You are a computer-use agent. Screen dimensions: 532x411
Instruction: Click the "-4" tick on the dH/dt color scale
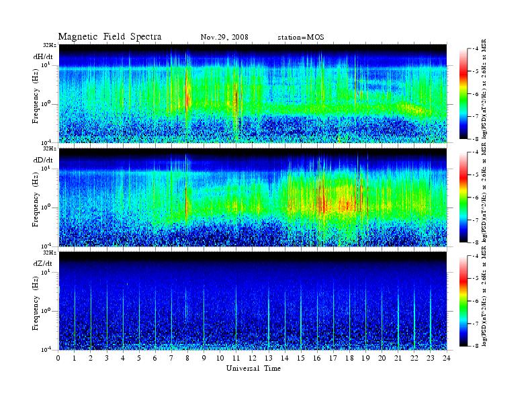(475, 49)
